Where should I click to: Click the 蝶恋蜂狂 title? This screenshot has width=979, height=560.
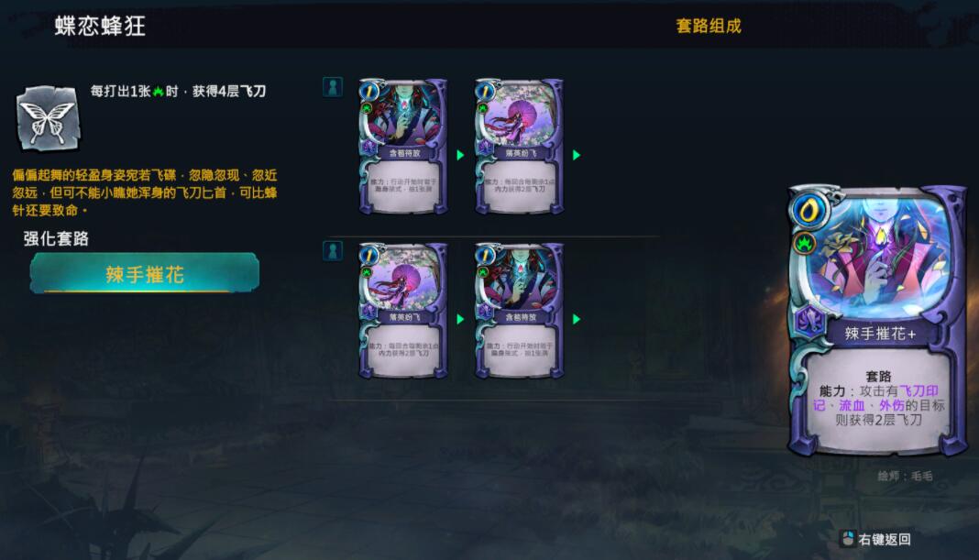100,27
